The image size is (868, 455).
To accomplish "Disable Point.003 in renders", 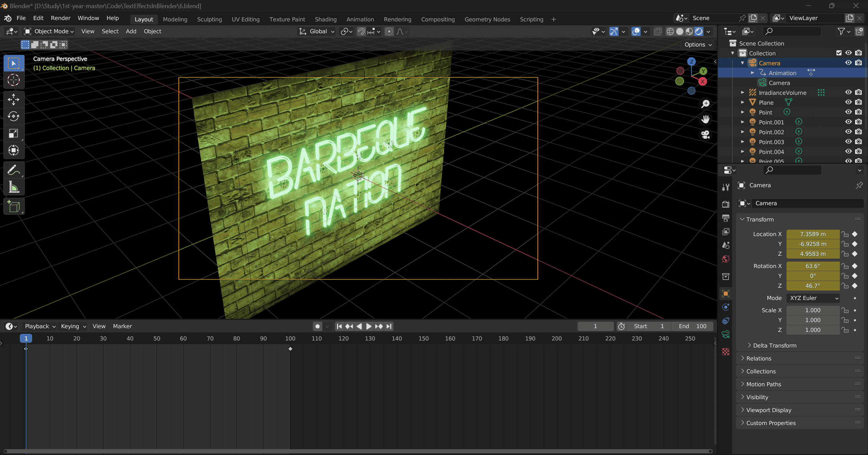I will [858, 142].
